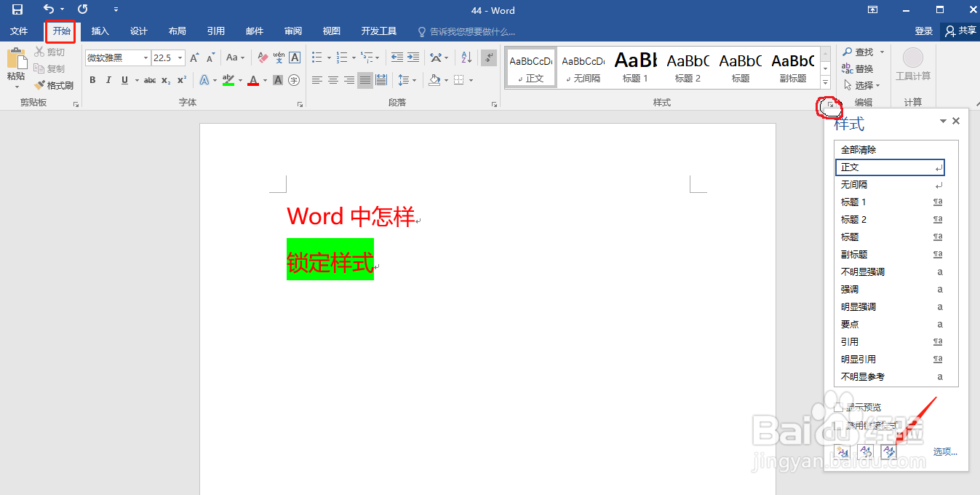Click the Save icon in title bar

(x=17, y=10)
